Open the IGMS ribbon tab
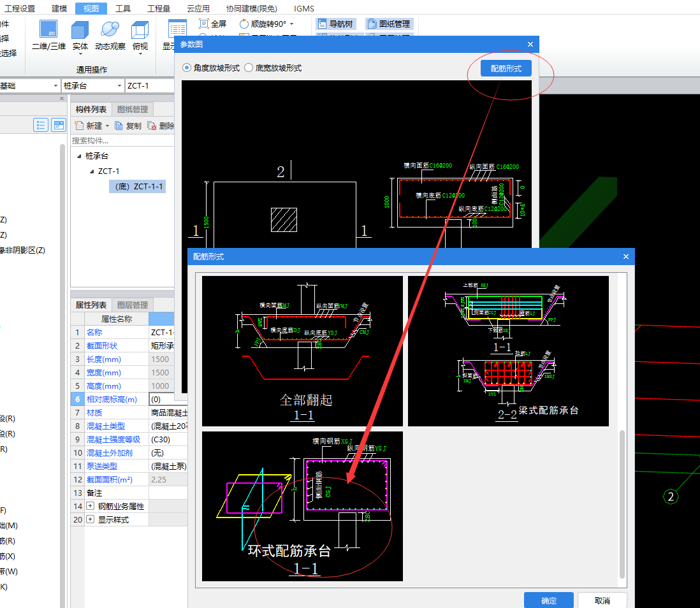This screenshot has height=608, width=700. (304, 8)
